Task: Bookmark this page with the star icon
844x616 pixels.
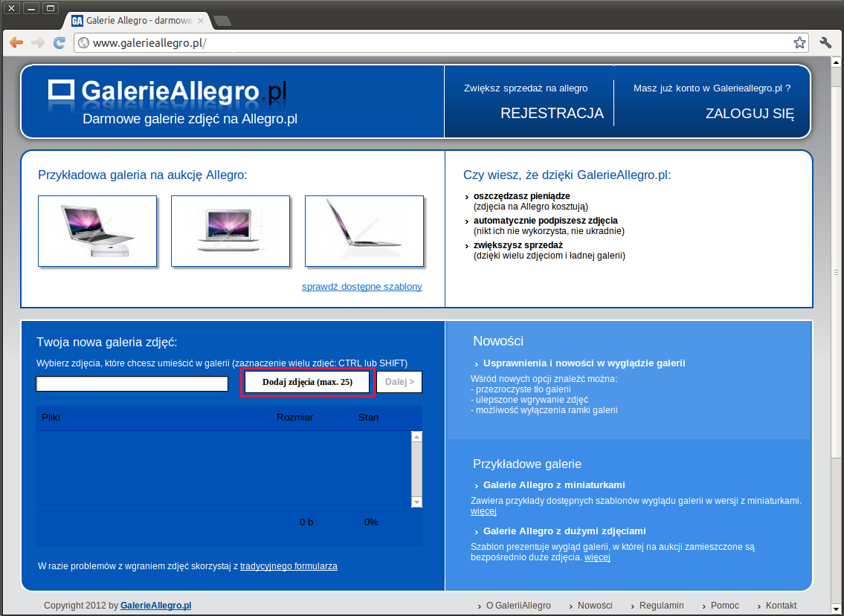Action: (800, 43)
